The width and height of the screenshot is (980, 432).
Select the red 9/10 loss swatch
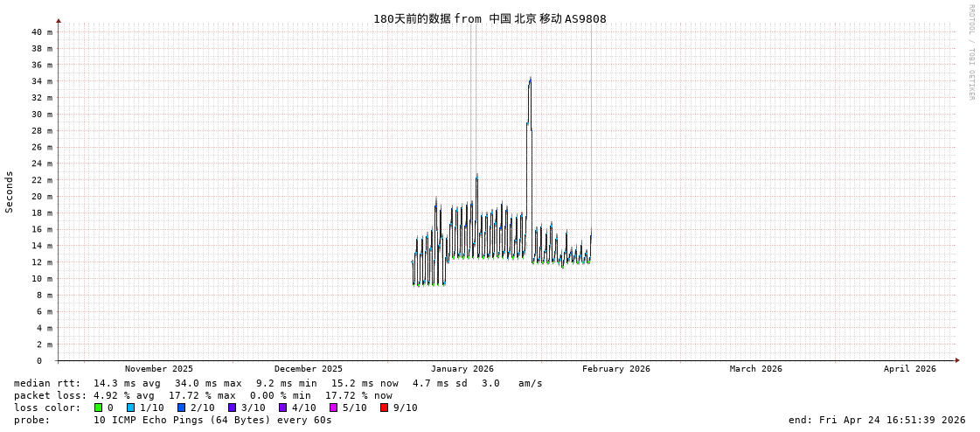tap(384, 408)
